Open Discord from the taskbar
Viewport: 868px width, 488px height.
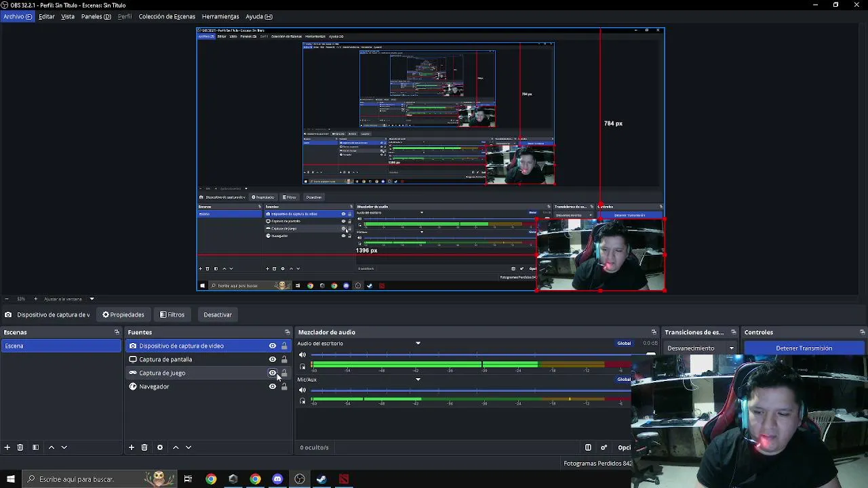pyautogui.click(x=277, y=479)
